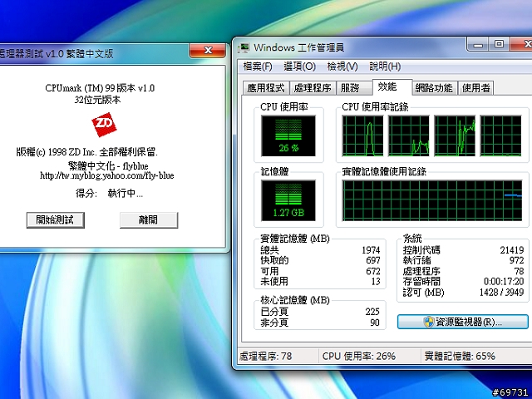
Task: Switch to the 應用程式 tab
Action: [266, 88]
